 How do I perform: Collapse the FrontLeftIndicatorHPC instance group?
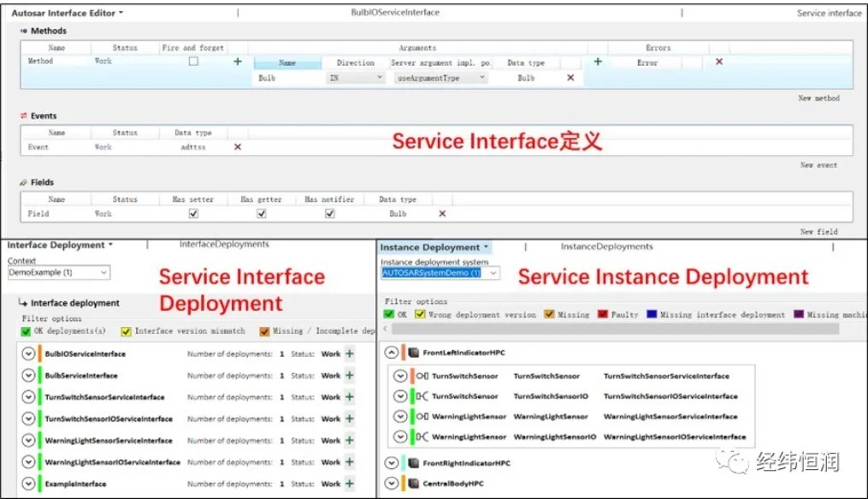(x=392, y=352)
